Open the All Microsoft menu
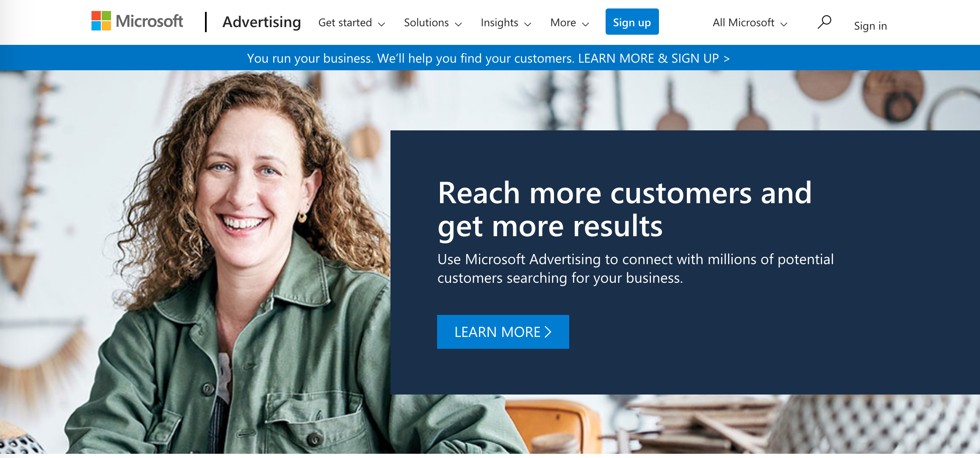This screenshot has width=980, height=458. [750, 22]
